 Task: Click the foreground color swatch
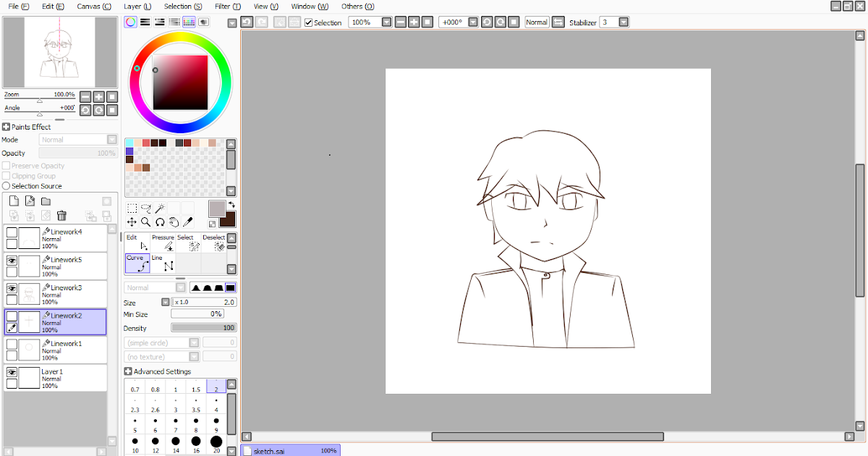217,209
